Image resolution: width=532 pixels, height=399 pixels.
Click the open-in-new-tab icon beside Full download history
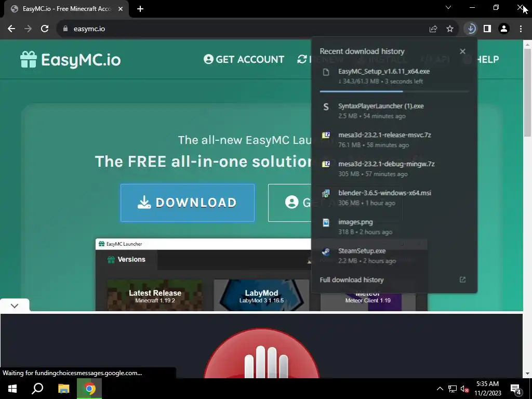point(462,280)
